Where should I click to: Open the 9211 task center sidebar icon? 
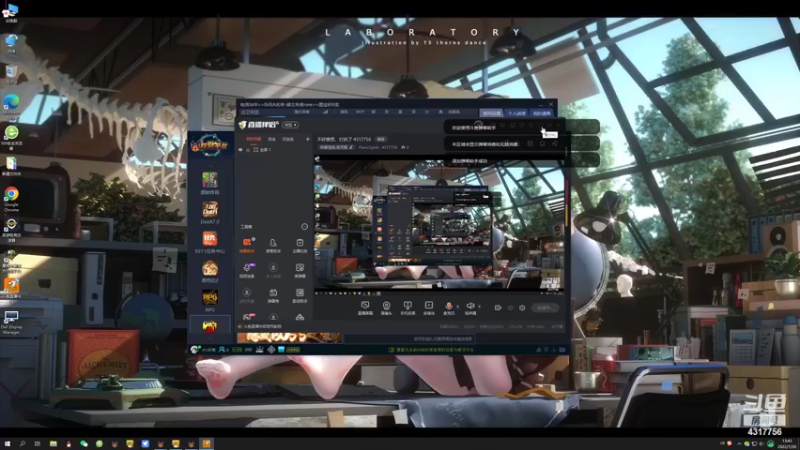point(210,239)
